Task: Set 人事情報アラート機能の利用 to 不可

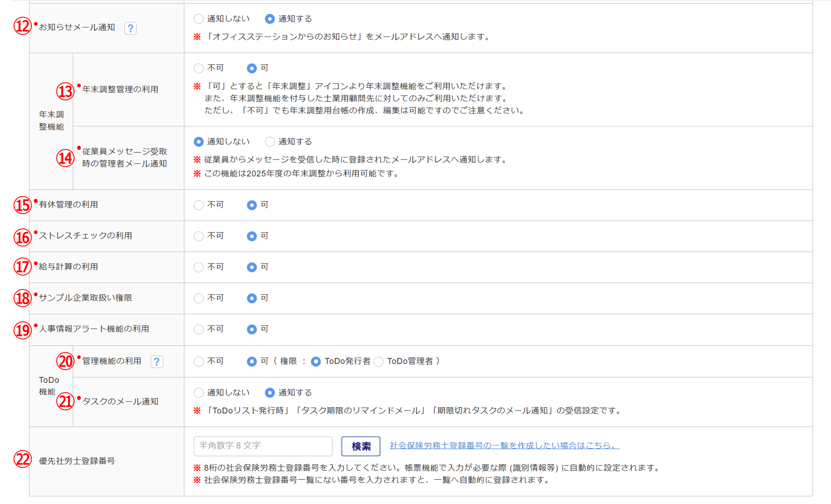Action: [199, 330]
